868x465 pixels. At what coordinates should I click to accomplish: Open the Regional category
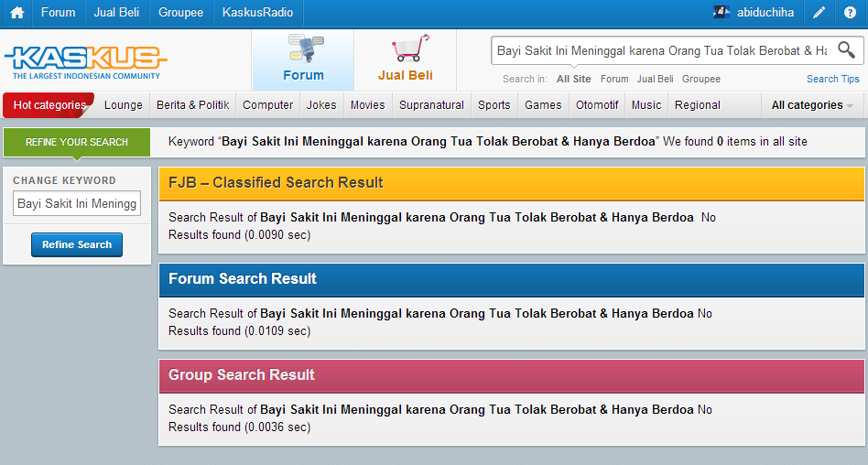coord(698,105)
